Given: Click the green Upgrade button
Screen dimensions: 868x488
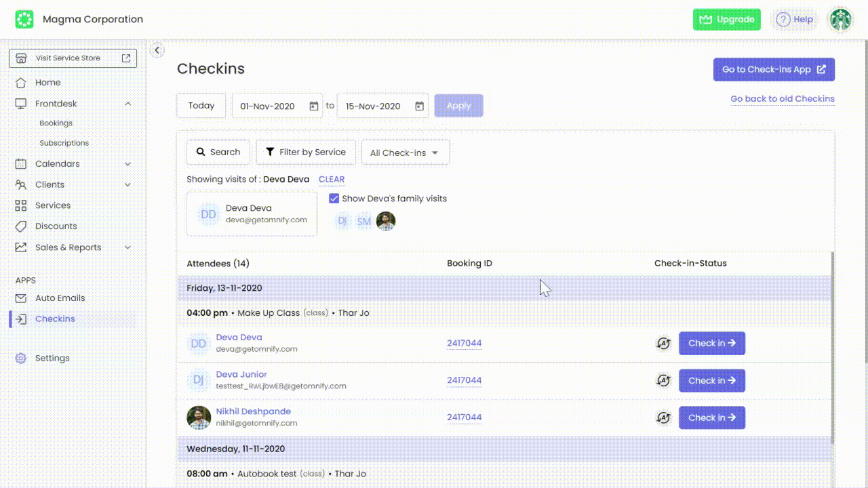Looking at the screenshot, I should 727,20.
